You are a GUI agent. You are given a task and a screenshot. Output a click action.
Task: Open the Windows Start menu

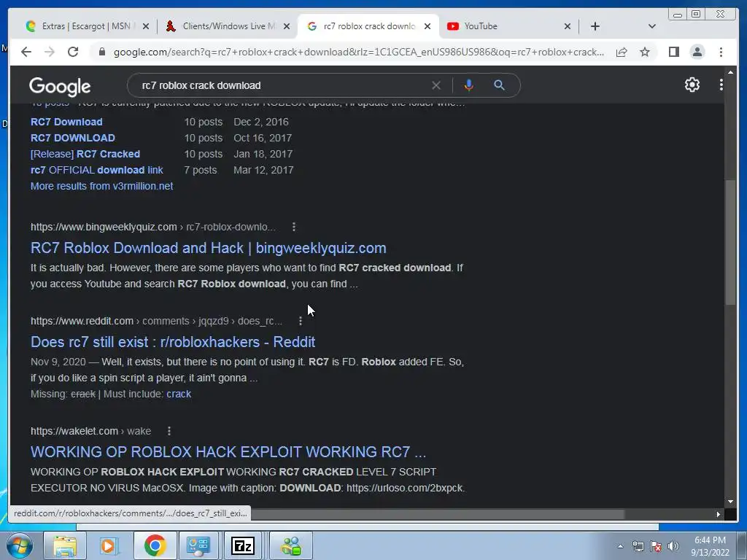[19, 545]
